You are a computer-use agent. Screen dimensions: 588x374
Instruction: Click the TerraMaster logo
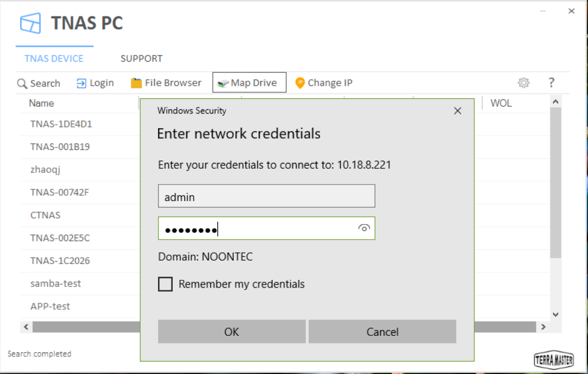point(553,359)
